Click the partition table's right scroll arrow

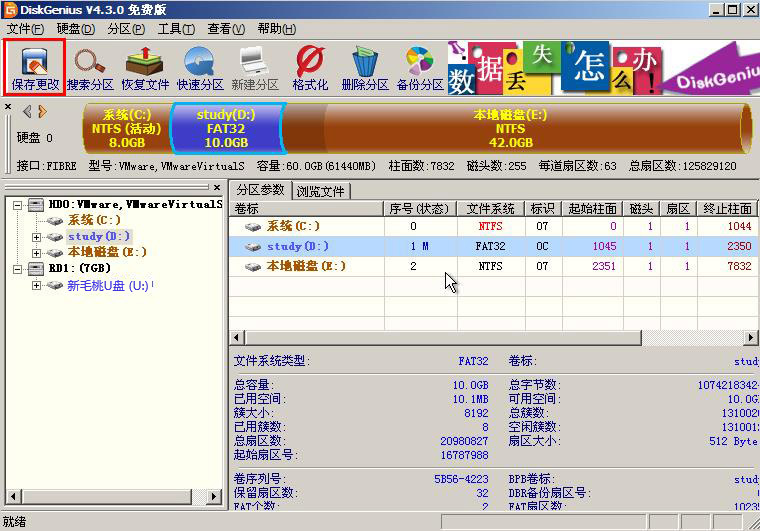[750, 337]
